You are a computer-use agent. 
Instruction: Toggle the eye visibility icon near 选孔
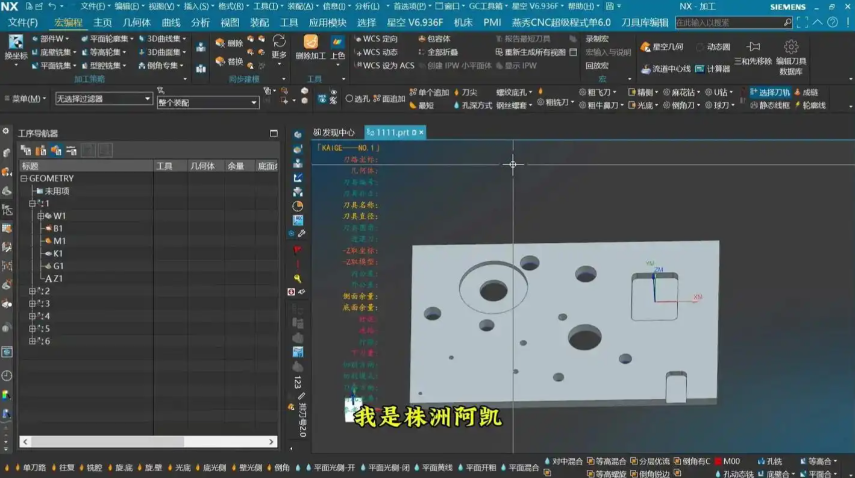[x=322, y=99]
